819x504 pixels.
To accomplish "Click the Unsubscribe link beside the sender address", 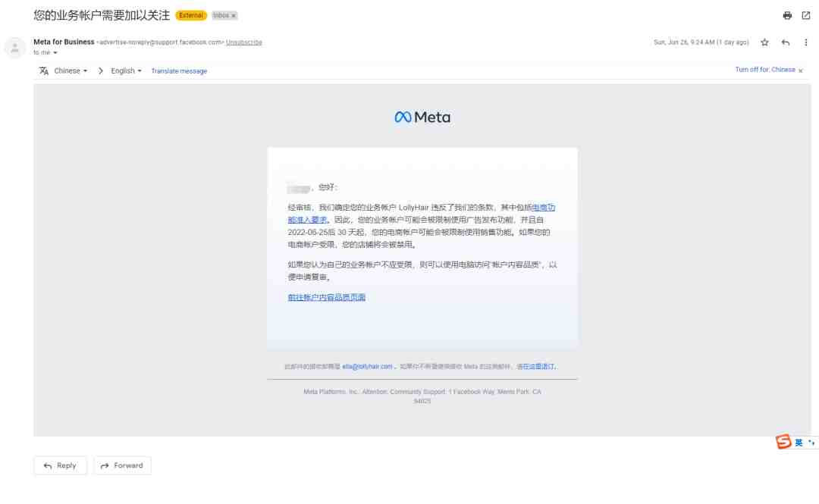I will (244, 42).
